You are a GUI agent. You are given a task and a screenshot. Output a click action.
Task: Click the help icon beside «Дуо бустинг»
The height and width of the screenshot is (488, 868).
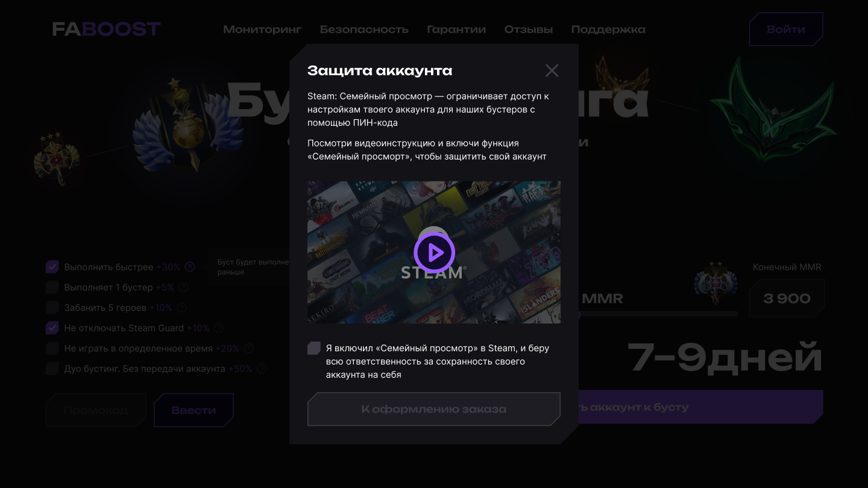point(262,369)
